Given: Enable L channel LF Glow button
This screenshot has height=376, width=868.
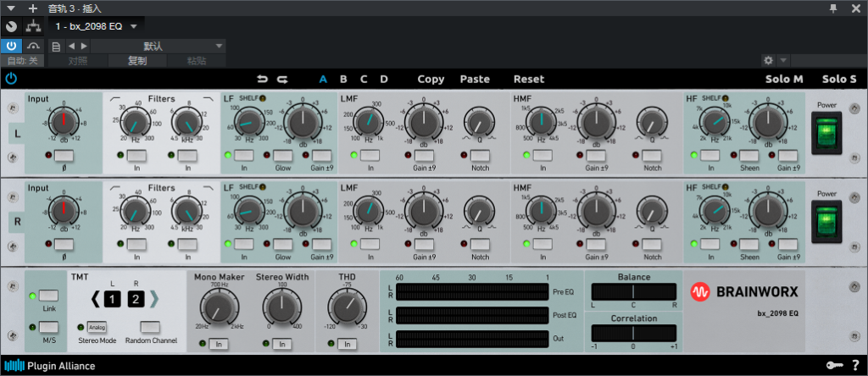Looking at the screenshot, I should pos(282,155).
